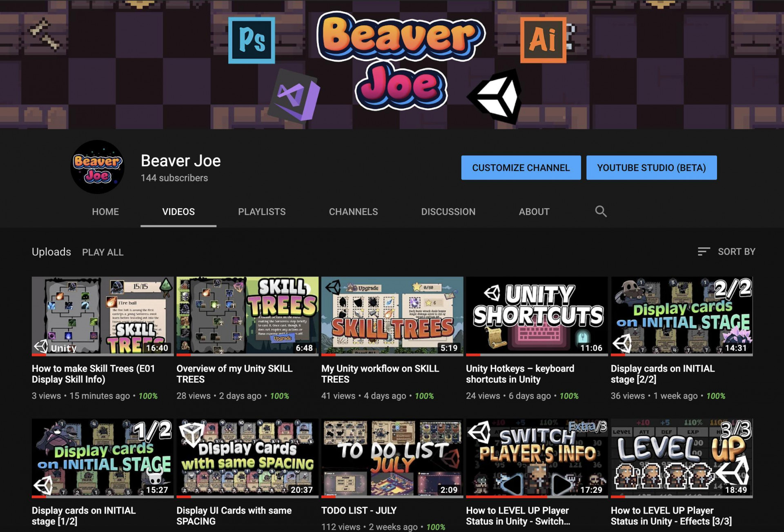Click the Illustrator icon in the banner
This screenshot has height=532, width=784.
point(543,40)
